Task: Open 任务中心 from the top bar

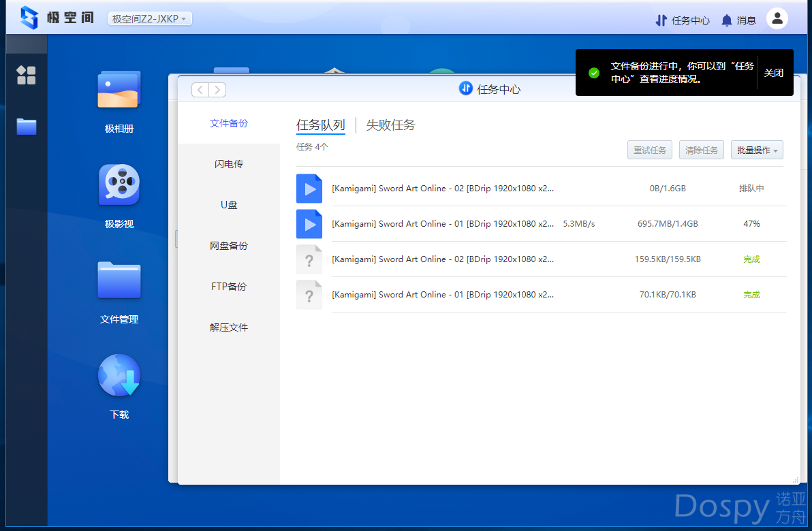Action: click(683, 20)
